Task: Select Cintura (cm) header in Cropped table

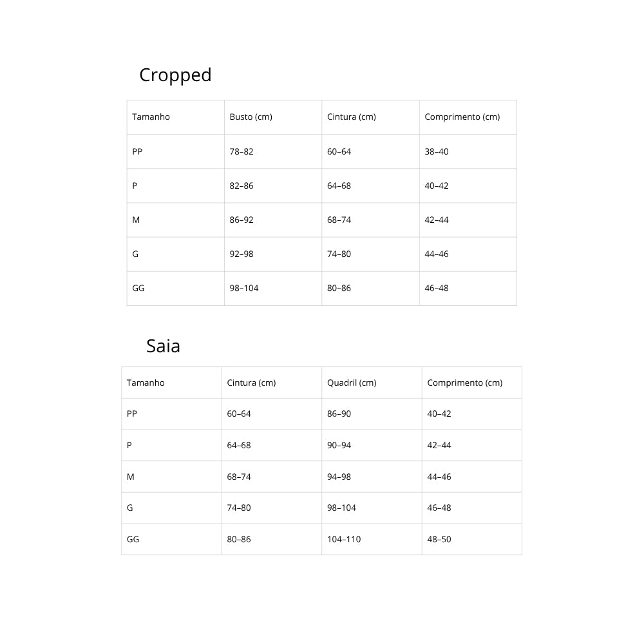Action: [351, 117]
